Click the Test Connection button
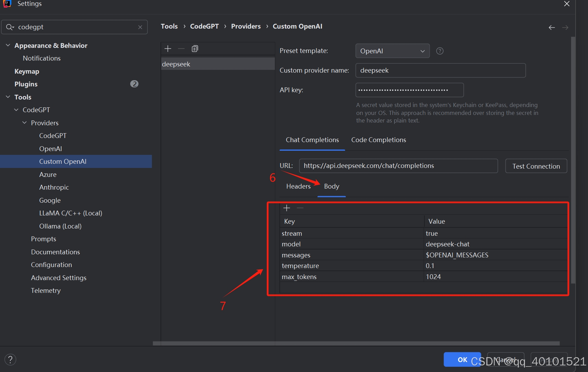Viewport: 588px width, 372px height. 536,166
